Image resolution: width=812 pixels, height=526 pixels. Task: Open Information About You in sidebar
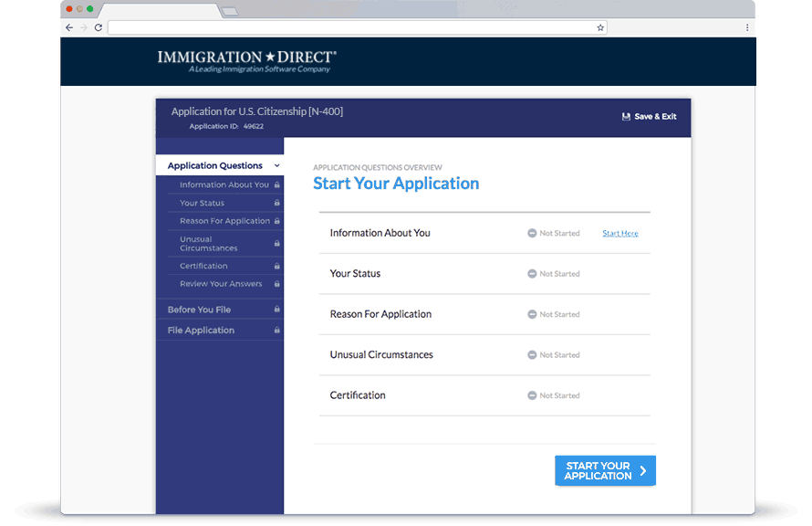[224, 185]
